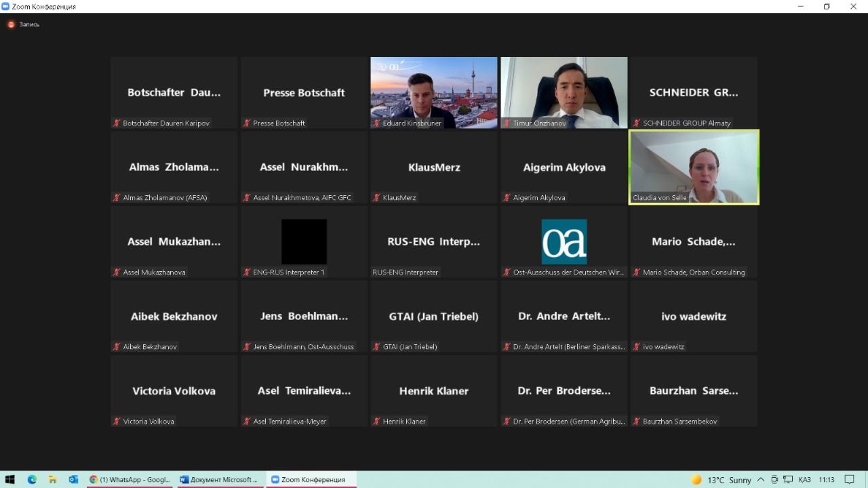
Task: Click muted mic icon of SCHNEIDER GROUP Almaty
Action: point(637,123)
